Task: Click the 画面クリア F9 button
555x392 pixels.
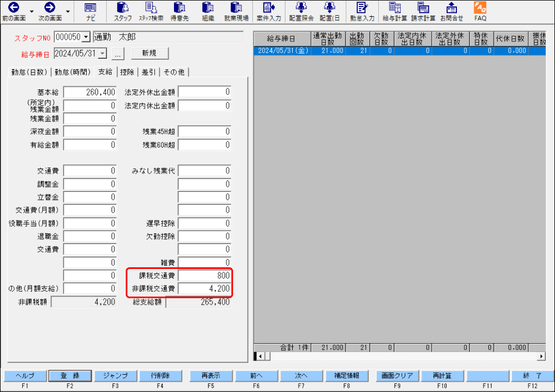Action: (397, 376)
